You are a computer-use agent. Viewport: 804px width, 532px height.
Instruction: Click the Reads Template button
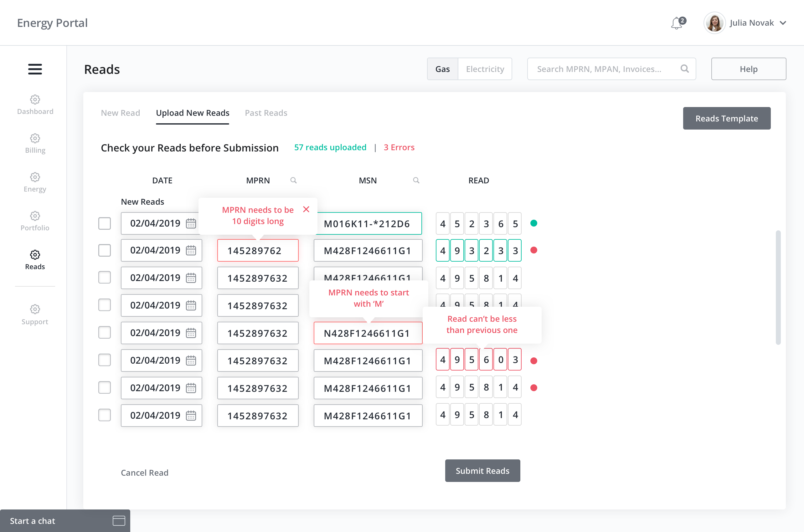726,118
